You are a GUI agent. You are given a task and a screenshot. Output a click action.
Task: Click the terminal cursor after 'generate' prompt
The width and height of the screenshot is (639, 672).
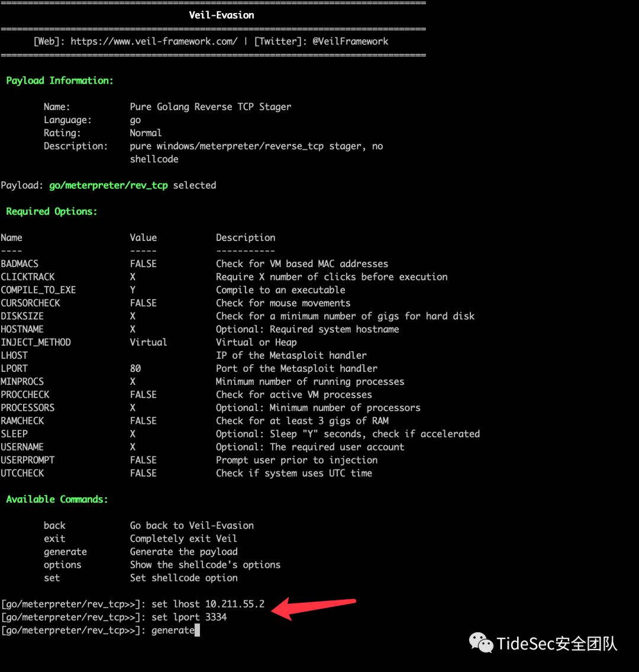point(198,630)
